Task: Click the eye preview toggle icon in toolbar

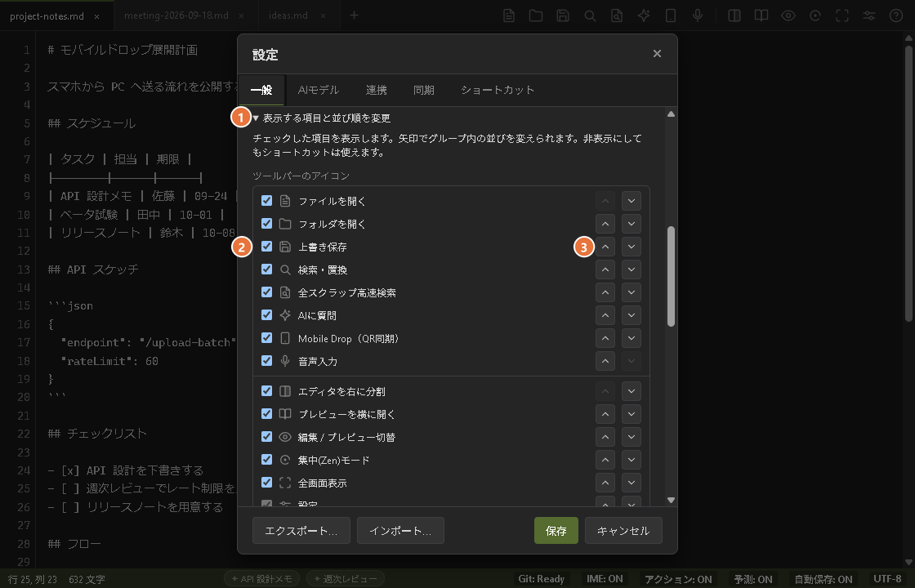Action: (x=788, y=16)
